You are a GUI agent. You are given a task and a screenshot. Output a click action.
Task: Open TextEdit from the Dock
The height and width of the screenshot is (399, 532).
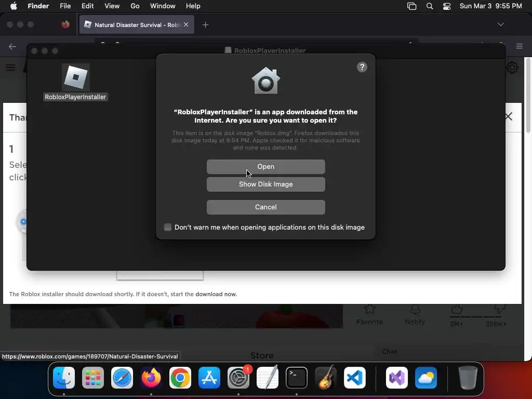coord(268,378)
